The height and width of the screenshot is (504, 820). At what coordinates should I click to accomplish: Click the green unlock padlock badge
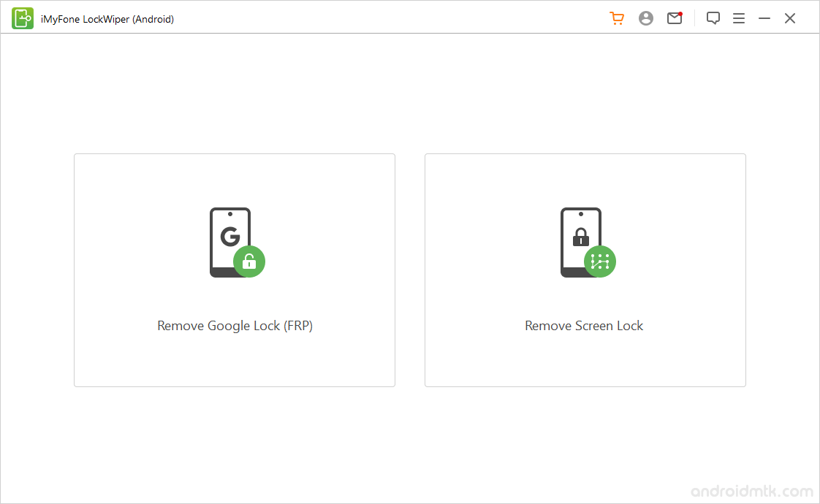(x=249, y=261)
